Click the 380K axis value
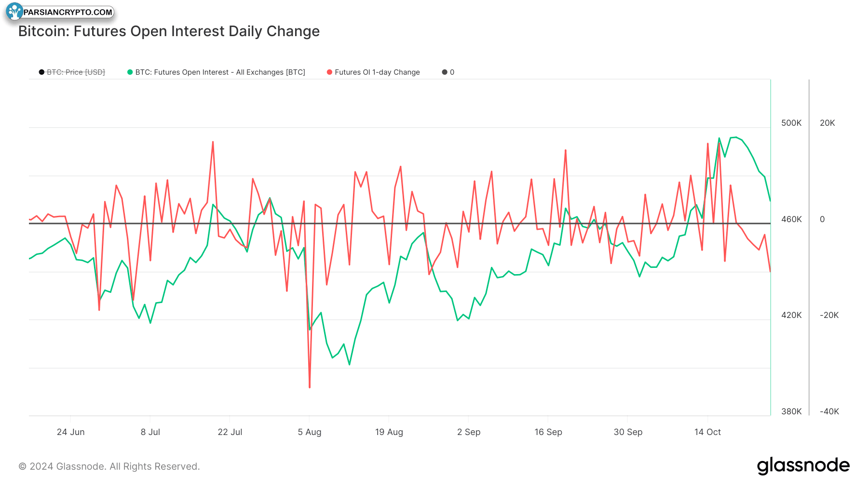 click(791, 411)
